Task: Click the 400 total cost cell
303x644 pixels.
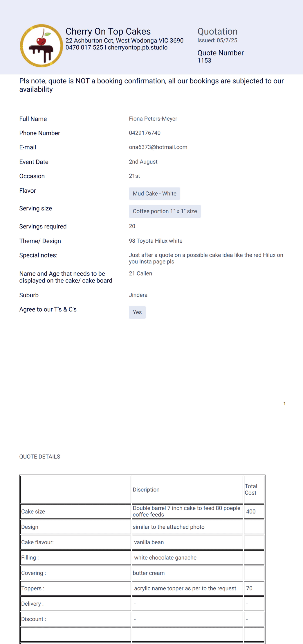Action: pyautogui.click(x=254, y=511)
